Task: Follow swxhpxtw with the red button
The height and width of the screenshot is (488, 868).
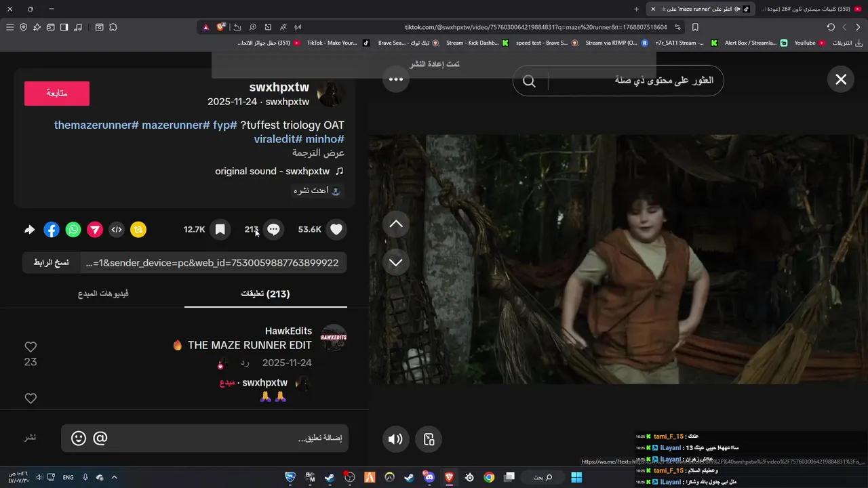Action: 57,94
